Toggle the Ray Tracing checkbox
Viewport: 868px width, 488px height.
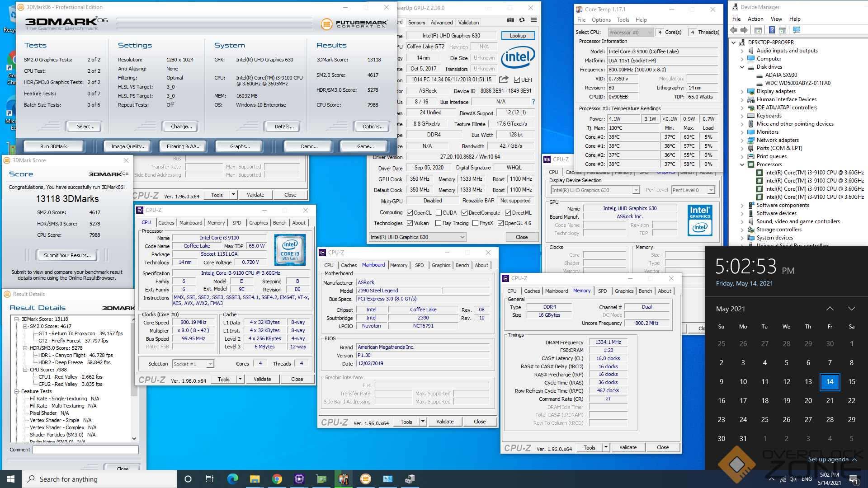pos(438,223)
